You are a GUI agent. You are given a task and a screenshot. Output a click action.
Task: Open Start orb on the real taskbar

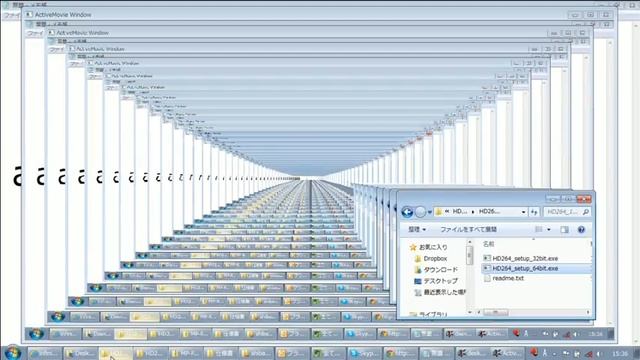click(x=12, y=352)
